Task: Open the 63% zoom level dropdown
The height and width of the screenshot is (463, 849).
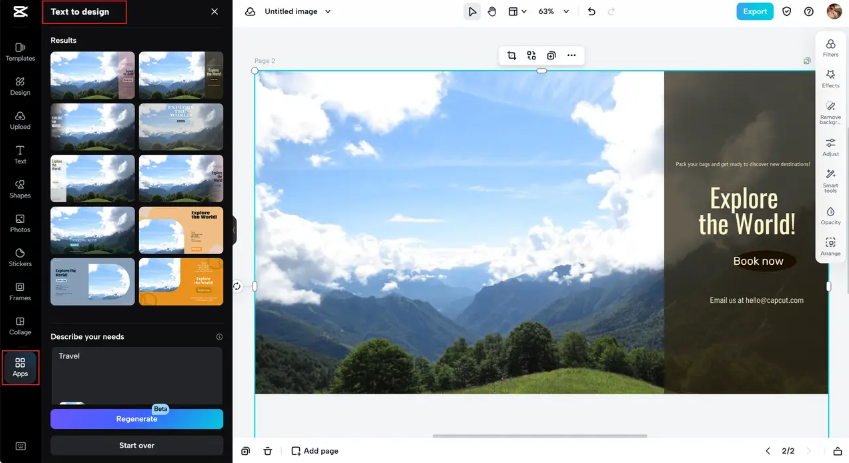Action: 553,11
